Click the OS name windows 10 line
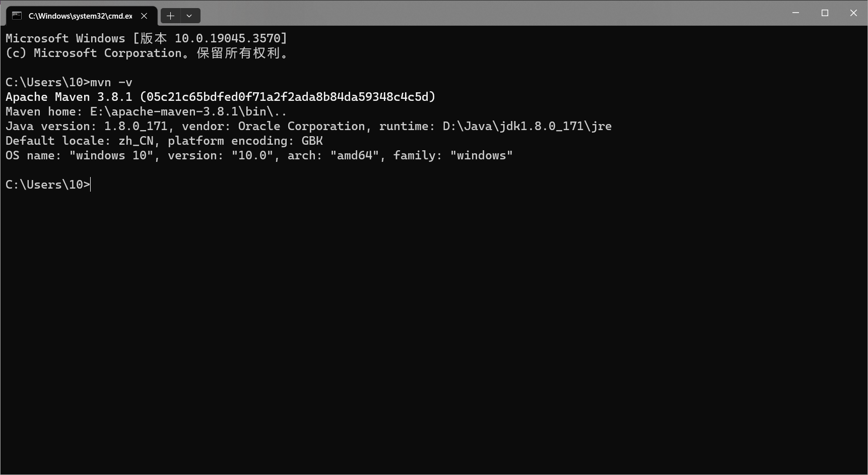Image resolution: width=868 pixels, height=475 pixels. [x=258, y=155]
